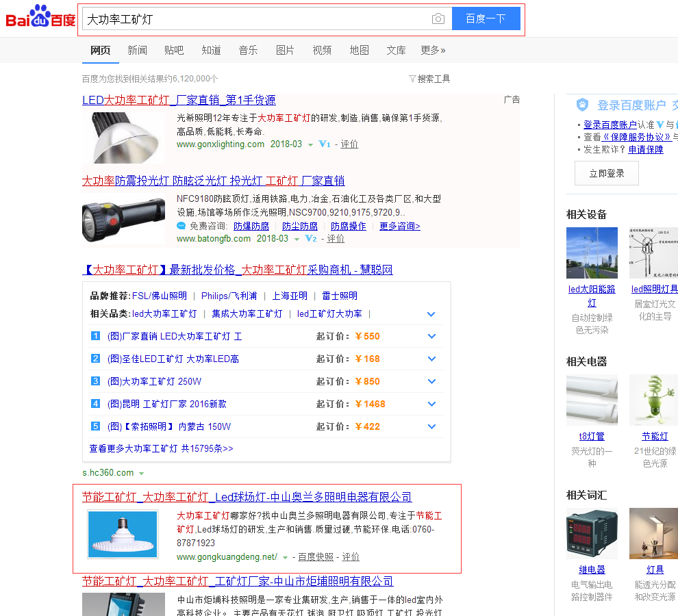
Task: Click the shield icon beside 登录百度账户
Action: click(x=582, y=105)
